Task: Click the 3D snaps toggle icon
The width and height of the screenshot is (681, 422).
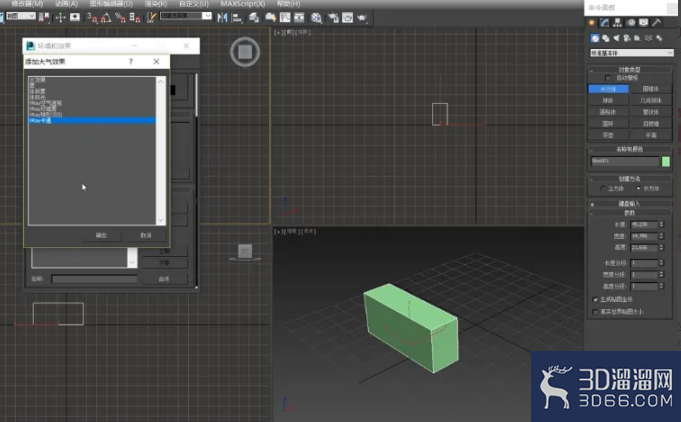Action: tap(92, 17)
